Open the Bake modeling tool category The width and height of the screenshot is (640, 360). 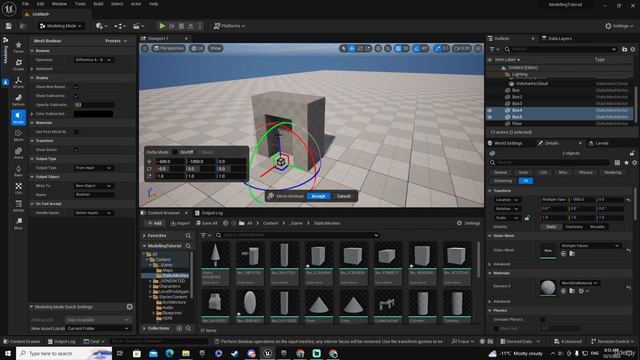click(18, 171)
